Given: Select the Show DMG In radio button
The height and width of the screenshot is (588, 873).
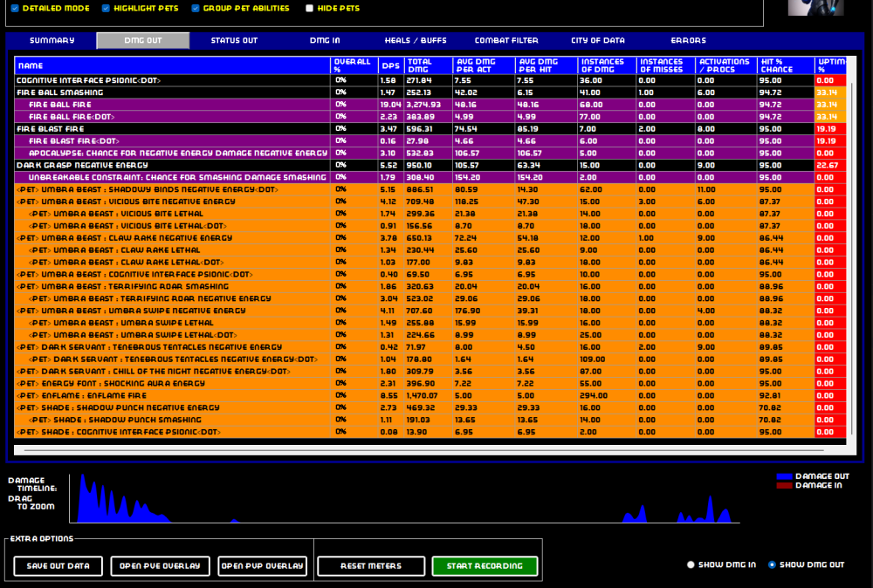Looking at the screenshot, I should tap(691, 564).
